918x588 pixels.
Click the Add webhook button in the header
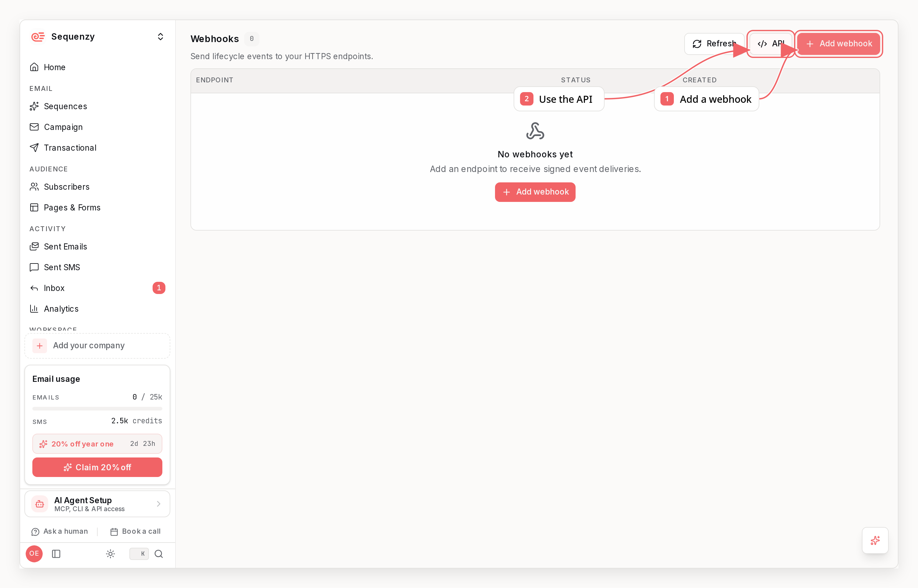[839, 44]
